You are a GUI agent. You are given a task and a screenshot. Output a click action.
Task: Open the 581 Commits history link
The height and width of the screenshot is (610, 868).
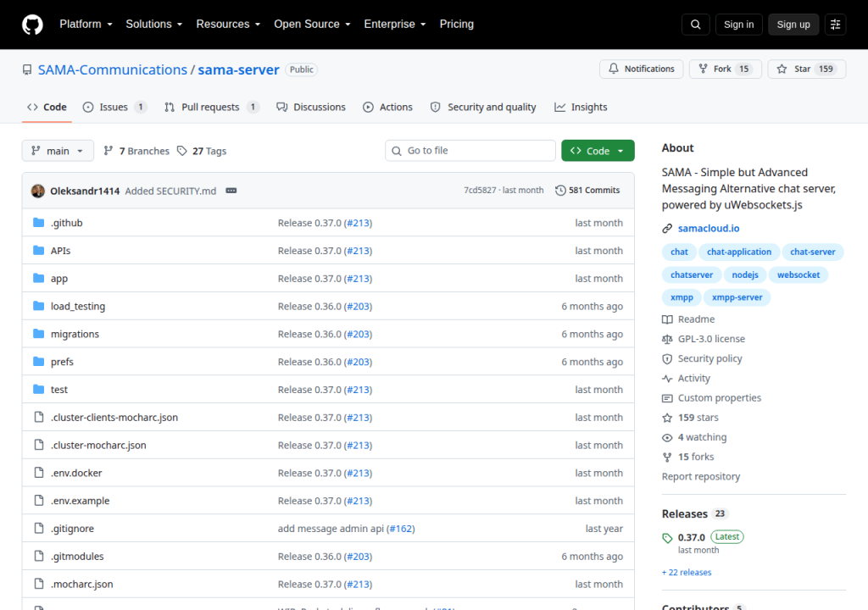tap(587, 190)
